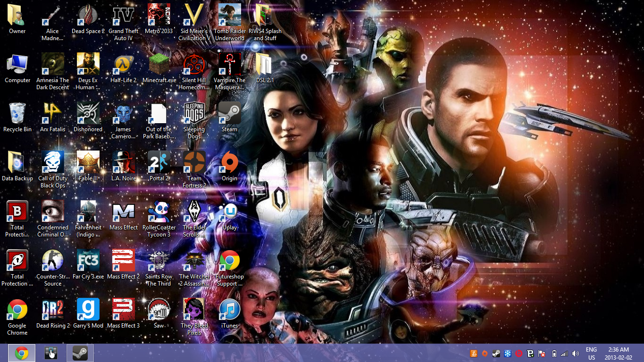Viewport: 644px width, 362px height.
Task: Launch the Sleeping Dogs shortcut
Action: (x=194, y=121)
